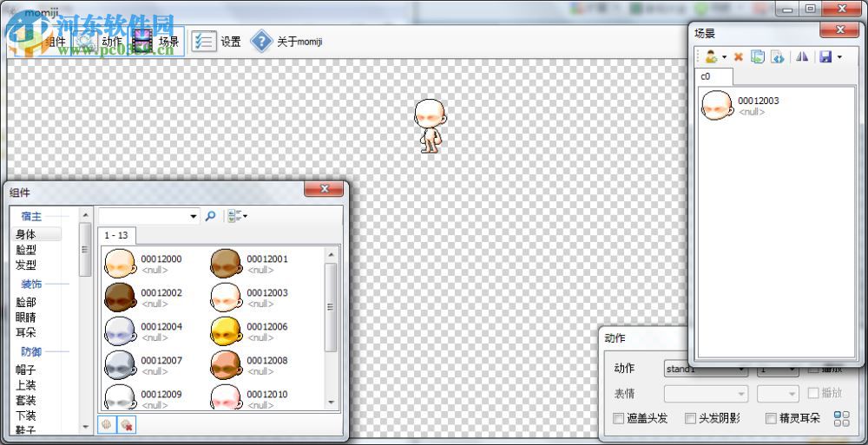Enable 遮盖头发 checkbox
The image size is (868, 445).
(x=618, y=418)
